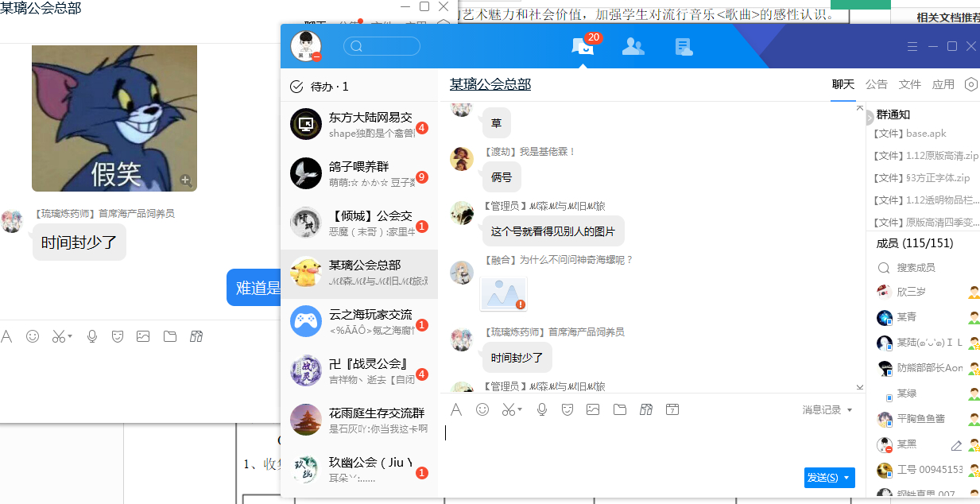Click the scroll down arrow of the chat scrollbar
Screen dimensions: 980x504
(859, 386)
